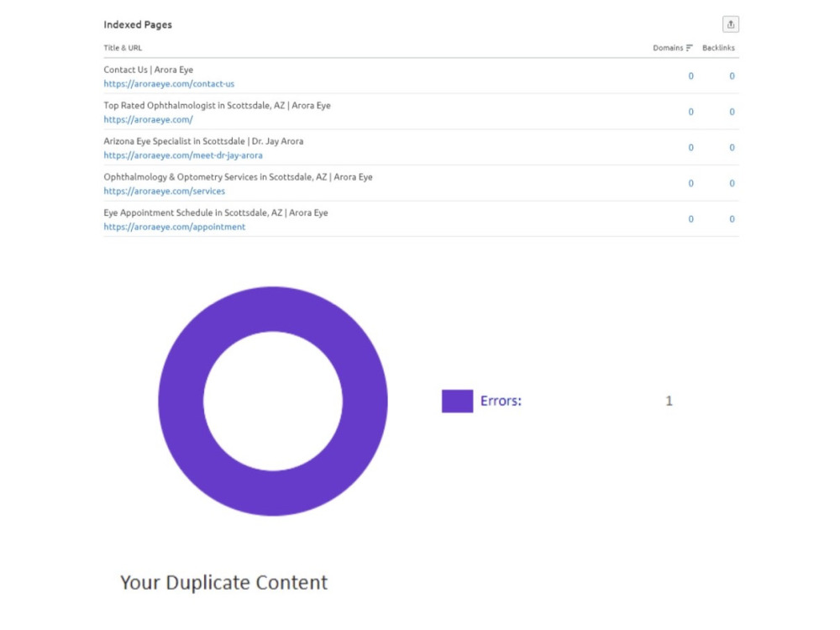Click the domains count for Top Rated Ophthalmologist row
The height and width of the screenshot is (630, 840).
(690, 112)
